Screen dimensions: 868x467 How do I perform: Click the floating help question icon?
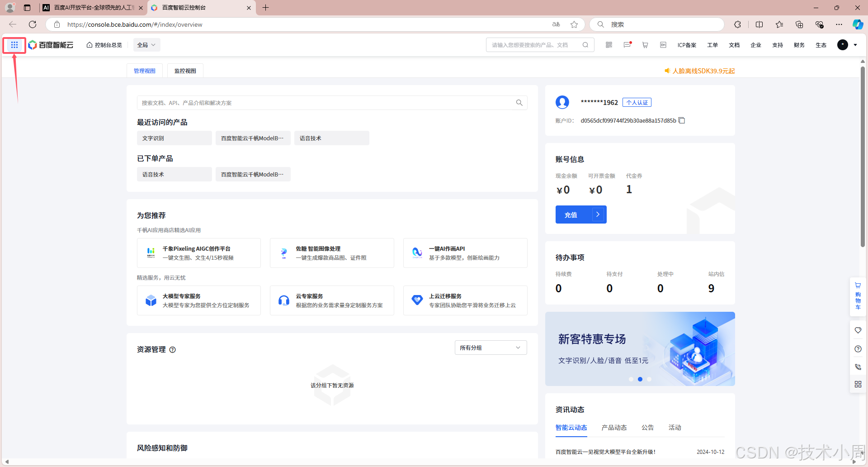[858, 349]
